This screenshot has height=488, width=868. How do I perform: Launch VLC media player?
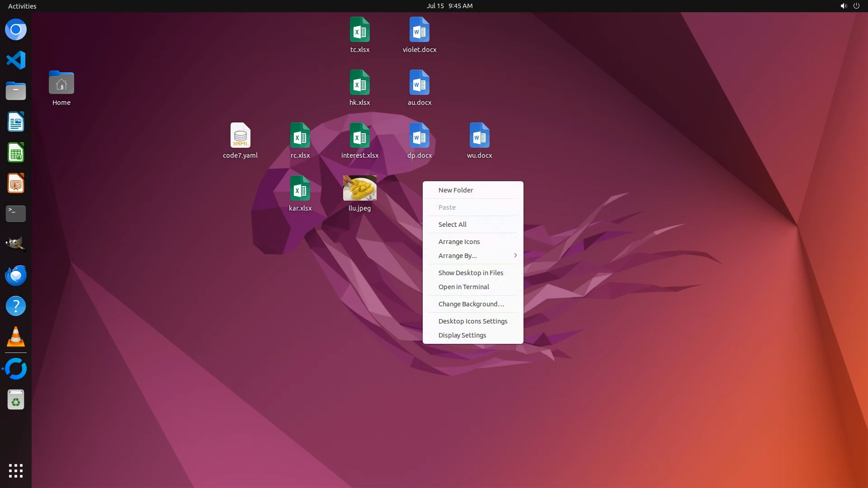[16, 337]
